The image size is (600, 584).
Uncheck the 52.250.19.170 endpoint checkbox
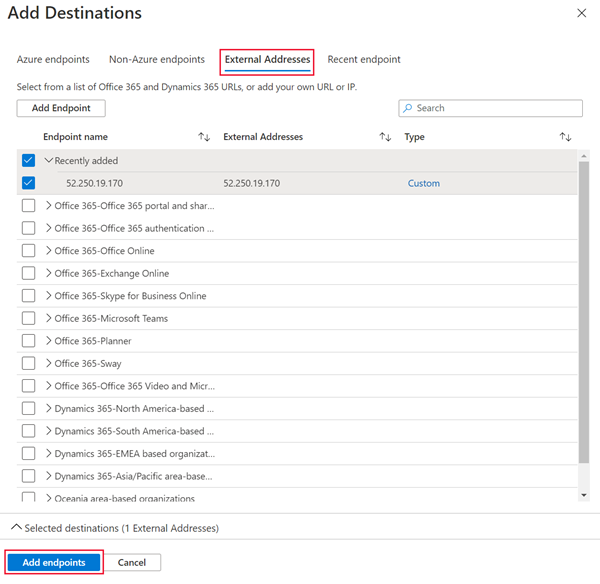click(x=28, y=183)
